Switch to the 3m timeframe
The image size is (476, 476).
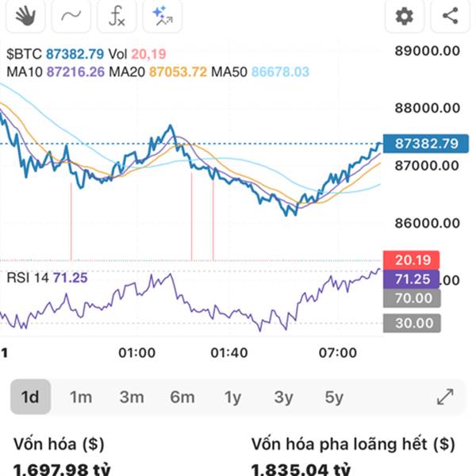click(x=132, y=397)
